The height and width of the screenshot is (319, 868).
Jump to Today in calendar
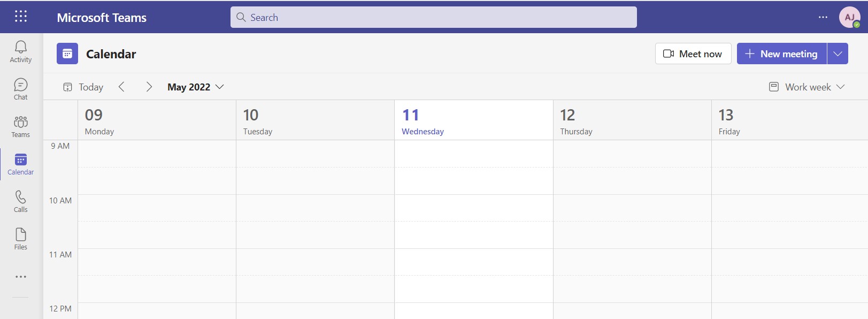(x=83, y=87)
